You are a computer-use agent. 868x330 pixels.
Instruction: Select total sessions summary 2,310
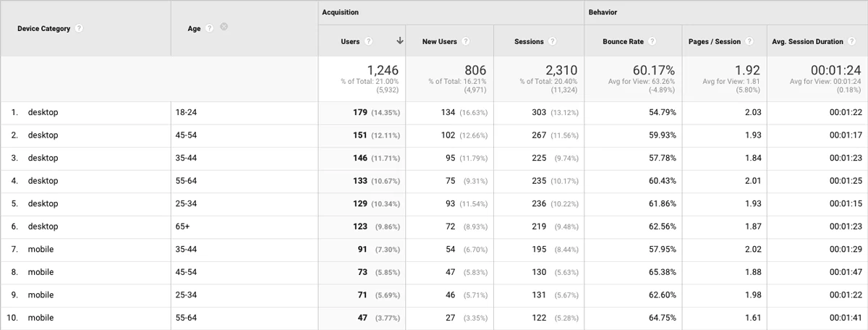(561, 70)
